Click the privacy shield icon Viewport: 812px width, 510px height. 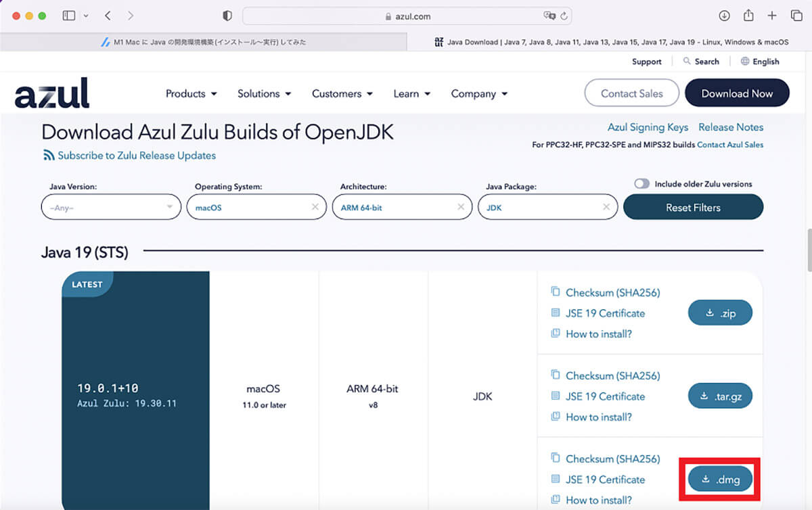227,16
